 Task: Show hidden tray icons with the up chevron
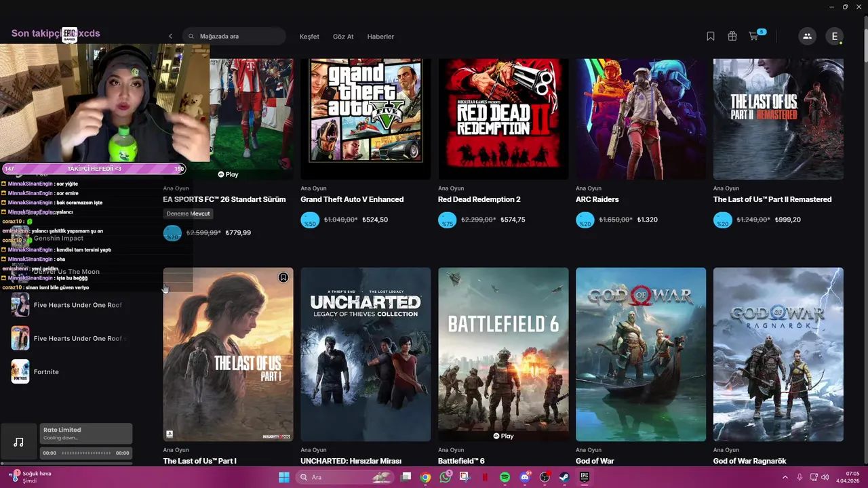[785, 477]
